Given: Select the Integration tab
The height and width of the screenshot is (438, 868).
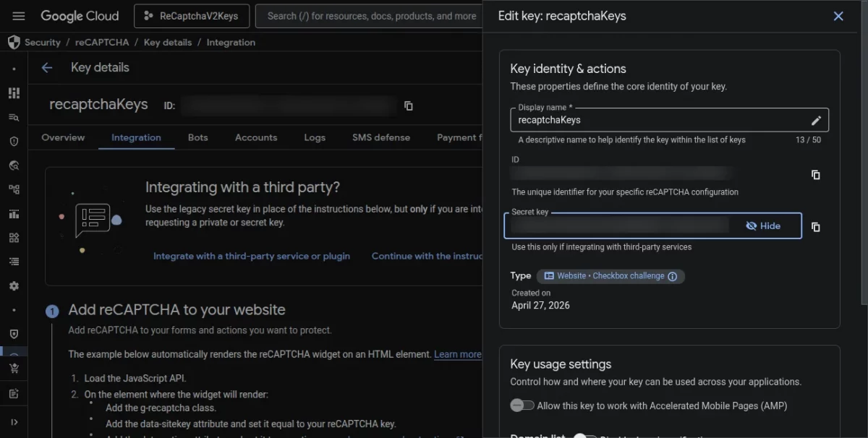Looking at the screenshot, I should tap(136, 137).
